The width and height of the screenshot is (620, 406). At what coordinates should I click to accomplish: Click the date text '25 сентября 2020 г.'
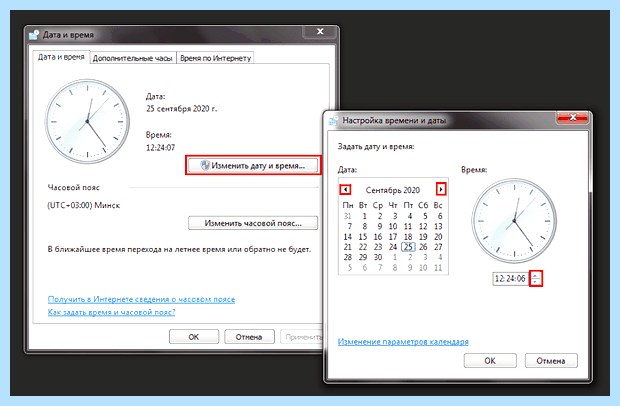[x=181, y=109]
